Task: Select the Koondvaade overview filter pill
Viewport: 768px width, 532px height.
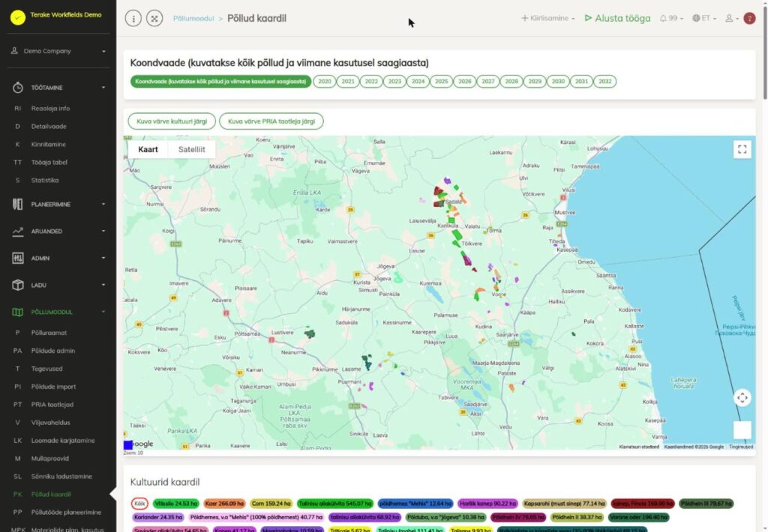Action: click(x=220, y=81)
